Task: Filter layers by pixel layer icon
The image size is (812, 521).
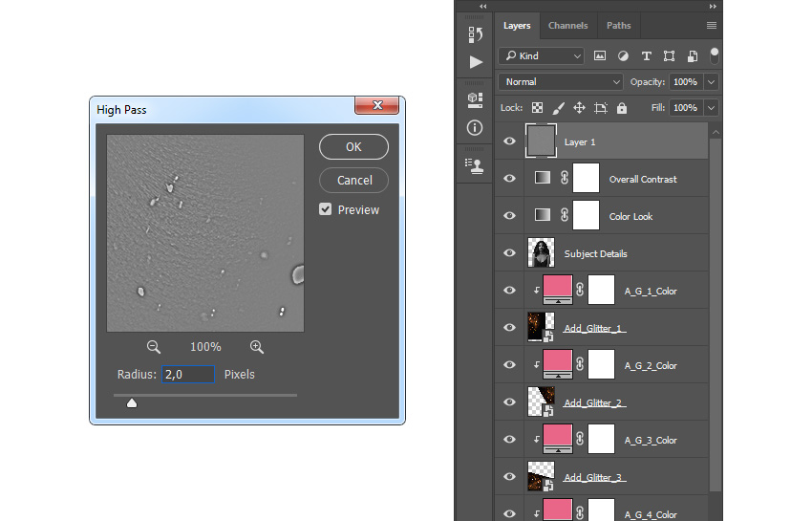Action: pos(600,56)
